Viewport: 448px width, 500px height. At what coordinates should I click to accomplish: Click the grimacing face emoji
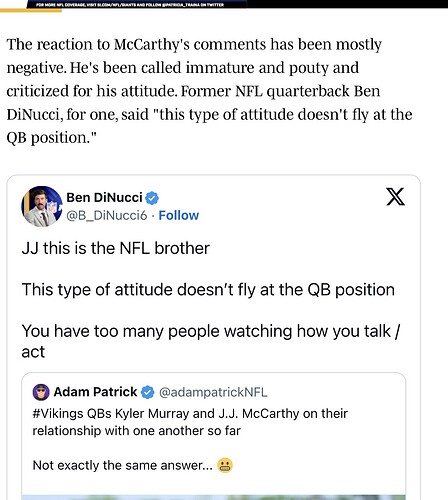coord(225,465)
